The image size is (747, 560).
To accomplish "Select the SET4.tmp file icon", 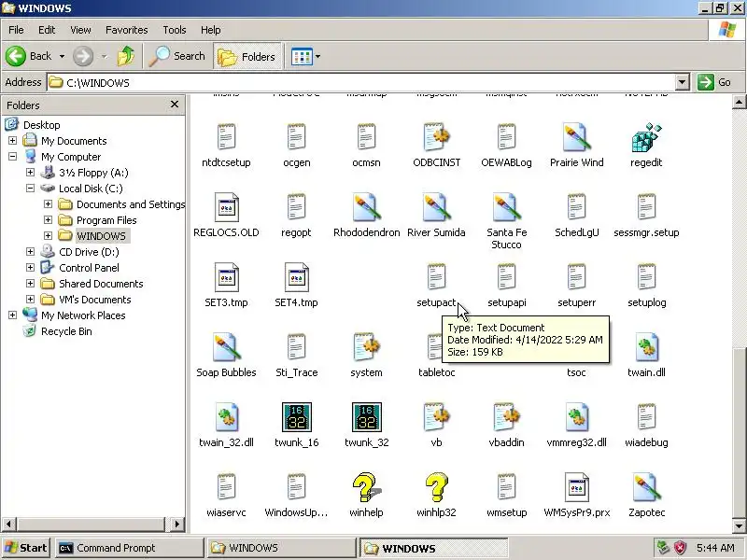I will click(296, 277).
